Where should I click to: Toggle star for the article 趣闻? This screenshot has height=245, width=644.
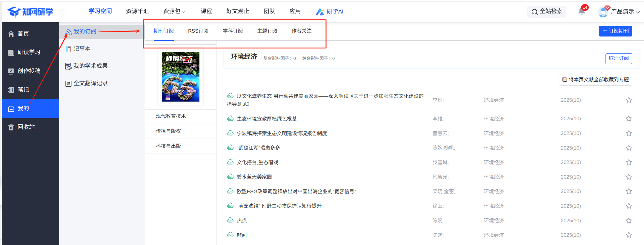tap(628, 235)
